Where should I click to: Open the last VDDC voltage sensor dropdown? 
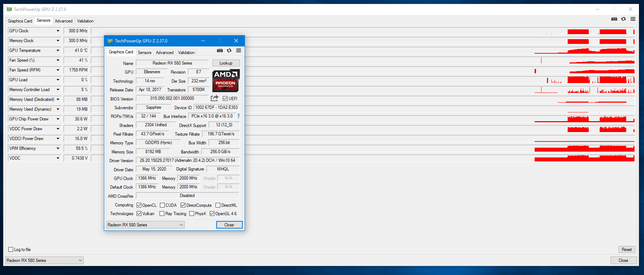[58, 158]
